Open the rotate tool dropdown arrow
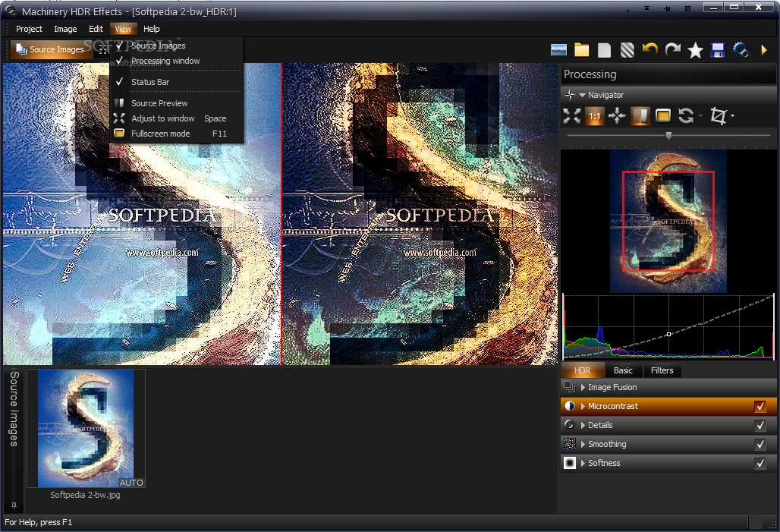This screenshot has height=532, width=780. point(700,116)
